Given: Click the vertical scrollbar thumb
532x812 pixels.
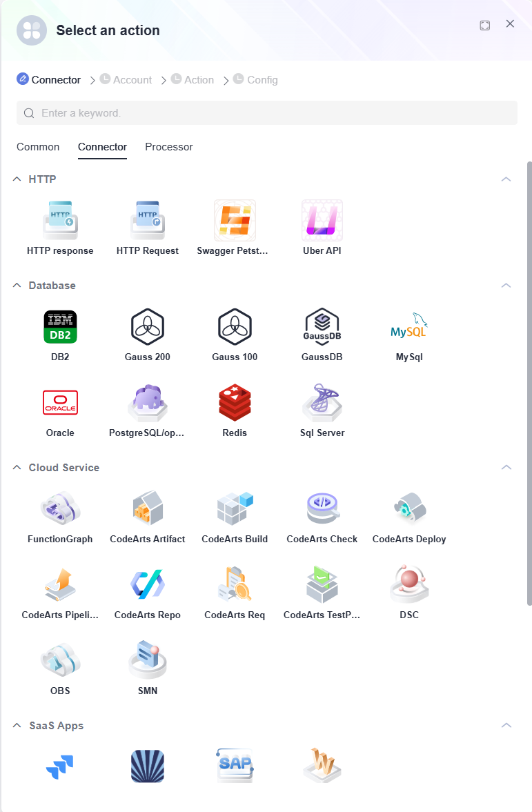Looking at the screenshot, I should pos(529,383).
